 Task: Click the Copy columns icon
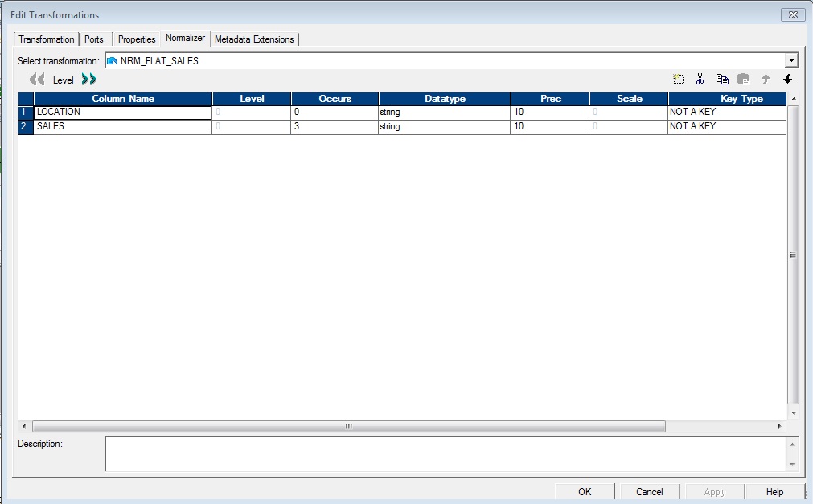click(721, 79)
